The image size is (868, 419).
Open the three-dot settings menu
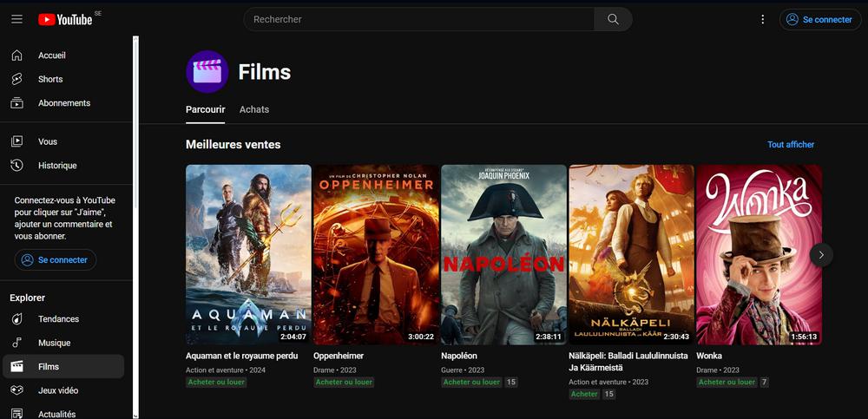point(763,19)
